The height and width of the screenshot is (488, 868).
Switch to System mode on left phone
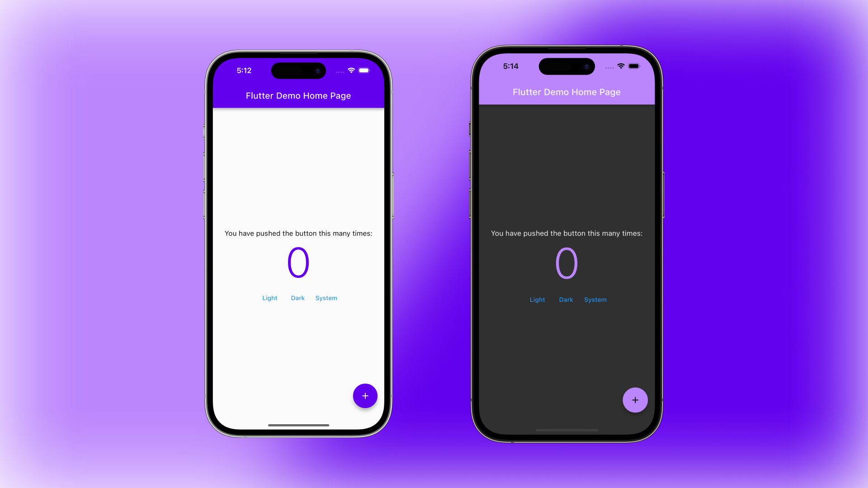(326, 298)
